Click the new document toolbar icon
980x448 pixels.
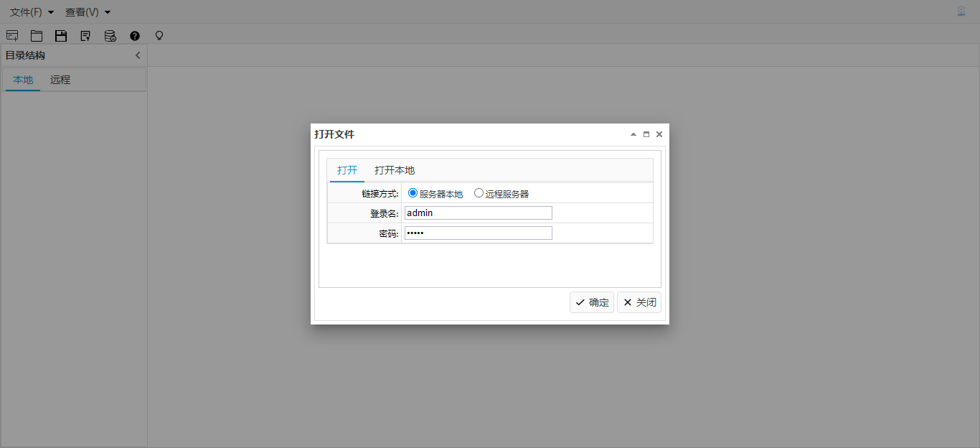click(x=12, y=35)
